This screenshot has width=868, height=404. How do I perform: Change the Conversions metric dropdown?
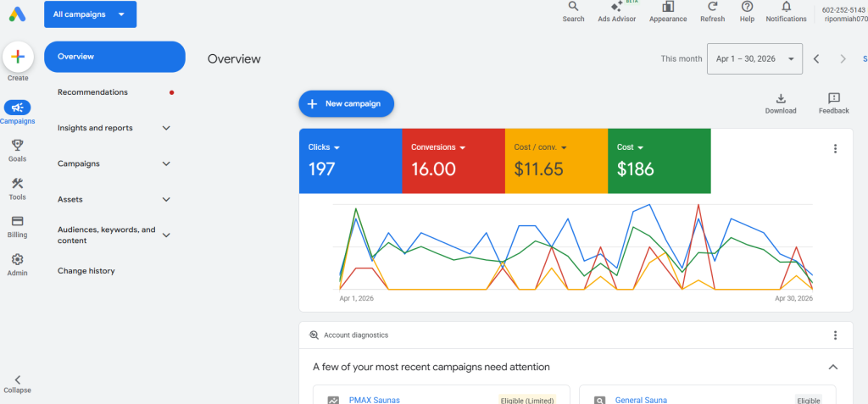(438, 147)
